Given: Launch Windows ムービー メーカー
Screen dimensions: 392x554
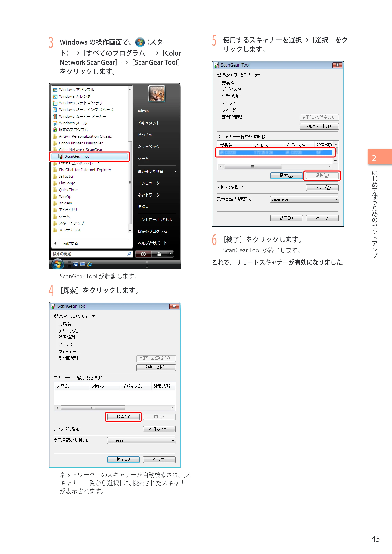Looking at the screenshot, I should 79,117.
